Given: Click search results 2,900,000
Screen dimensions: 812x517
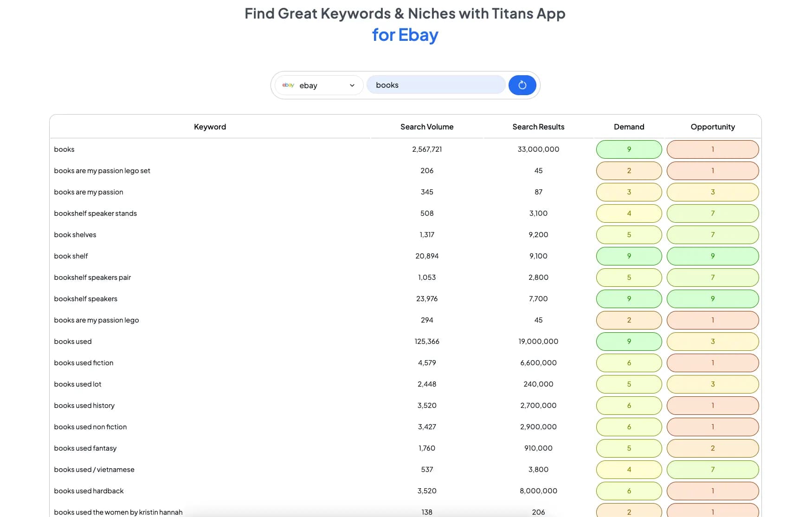Looking at the screenshot, I should [538, 427].
